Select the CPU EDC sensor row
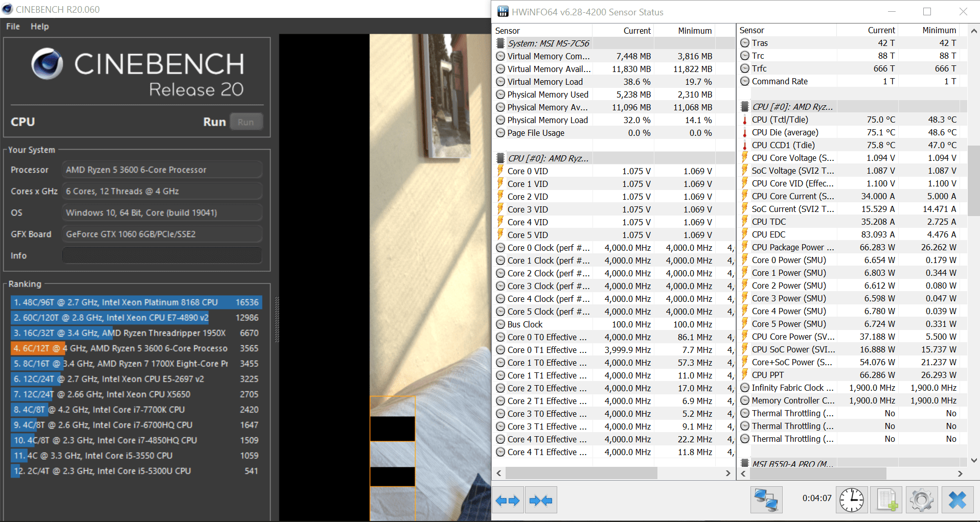The height and width of the screenshot is (522, 980). pyautogui.click(x=853, y=234)
